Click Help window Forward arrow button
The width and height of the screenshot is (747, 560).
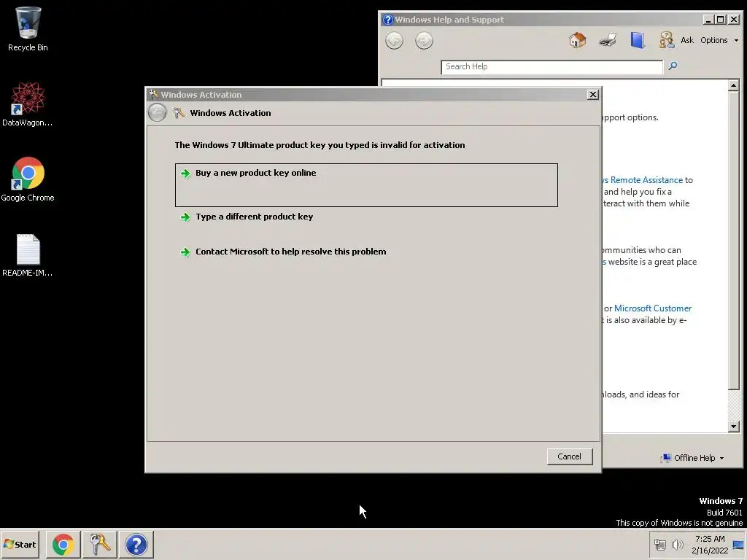click(424, 41)
